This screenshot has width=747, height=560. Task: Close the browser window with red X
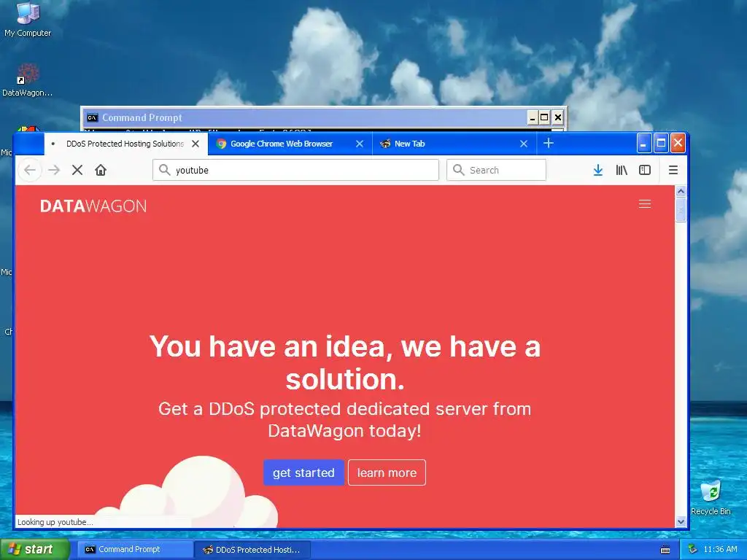click(678, 144)
